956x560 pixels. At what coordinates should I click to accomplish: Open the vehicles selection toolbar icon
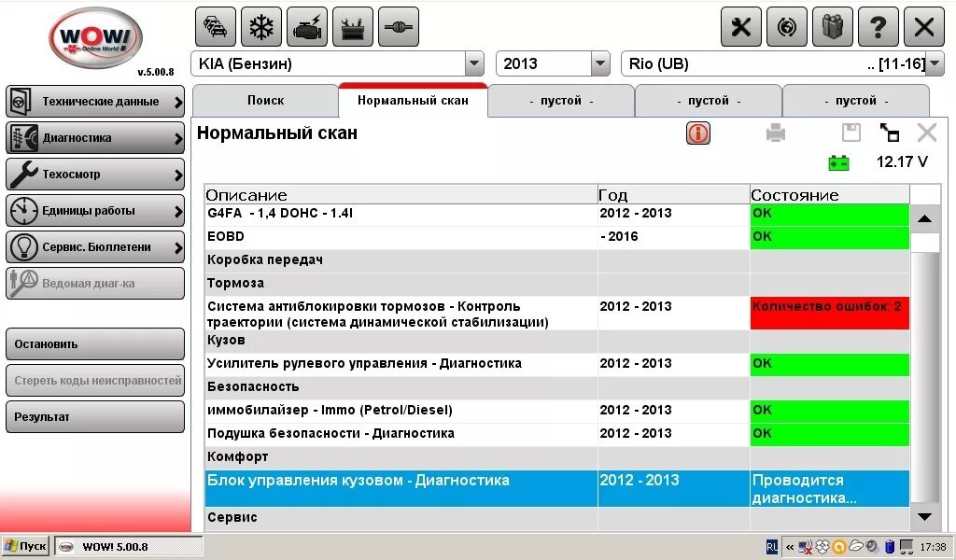(216, 27)
